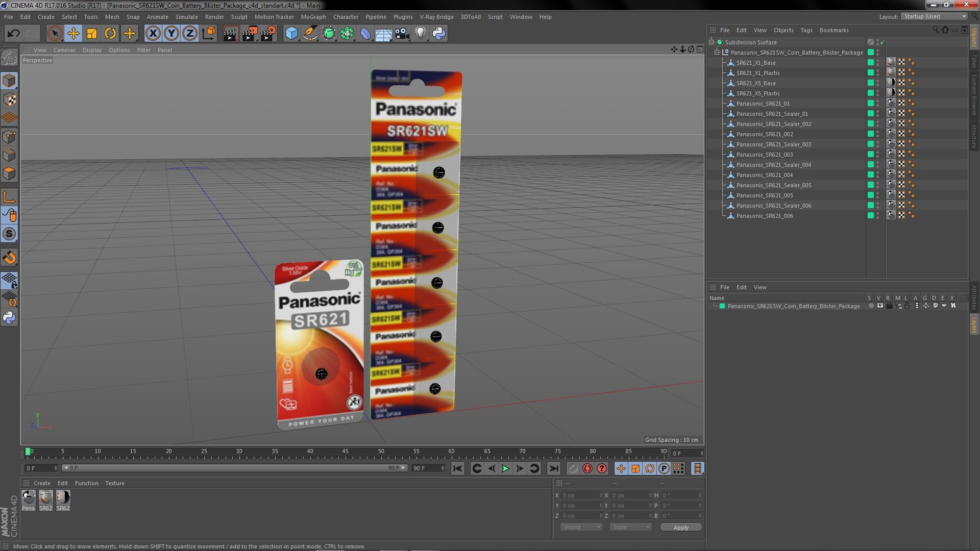Open the Layers side tab

974,324
